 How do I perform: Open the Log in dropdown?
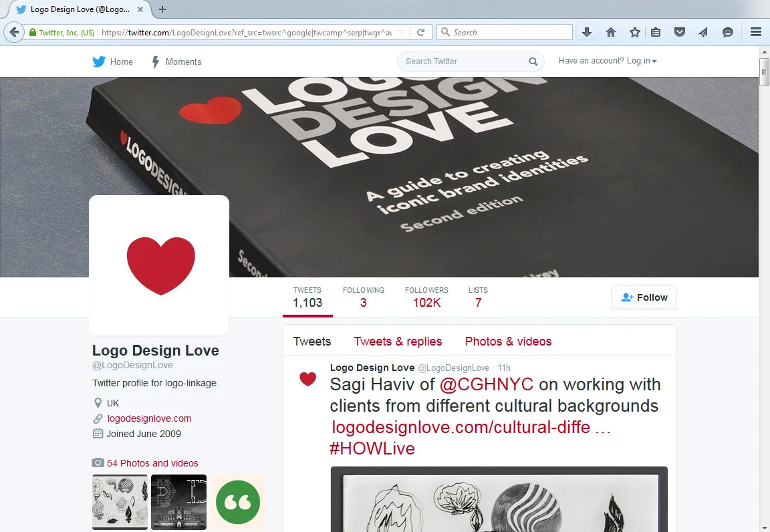coord(608,61)
